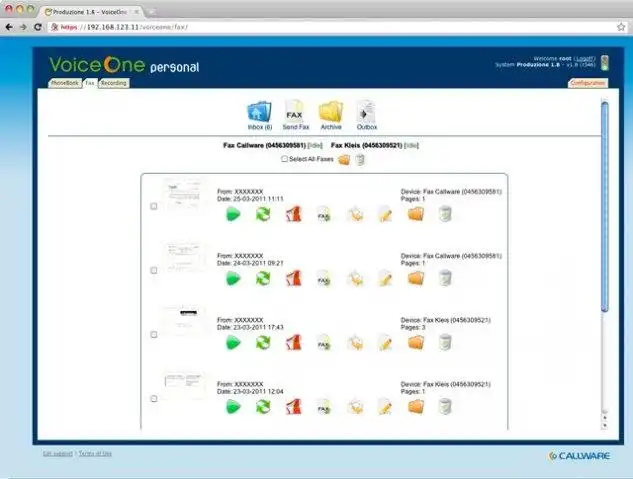The image size is (633, 479).
Task: Open a new browser tab
Action: point(151,12)
